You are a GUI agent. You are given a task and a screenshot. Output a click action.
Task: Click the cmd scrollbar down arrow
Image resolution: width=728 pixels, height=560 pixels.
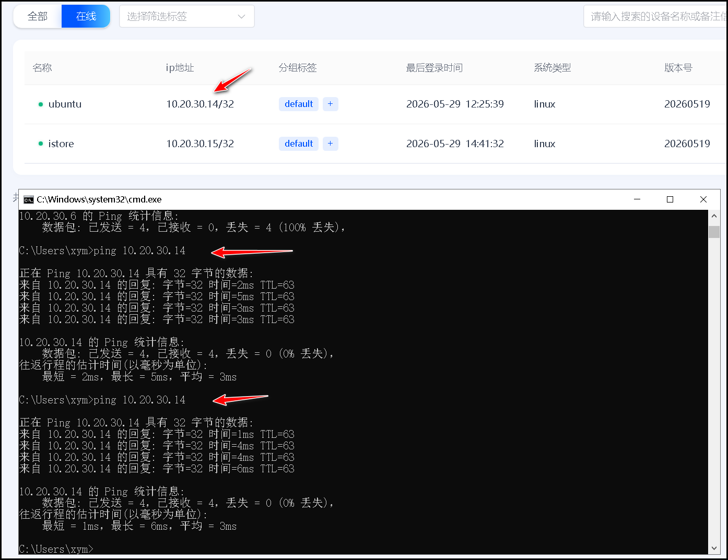(x=714, y=548)
